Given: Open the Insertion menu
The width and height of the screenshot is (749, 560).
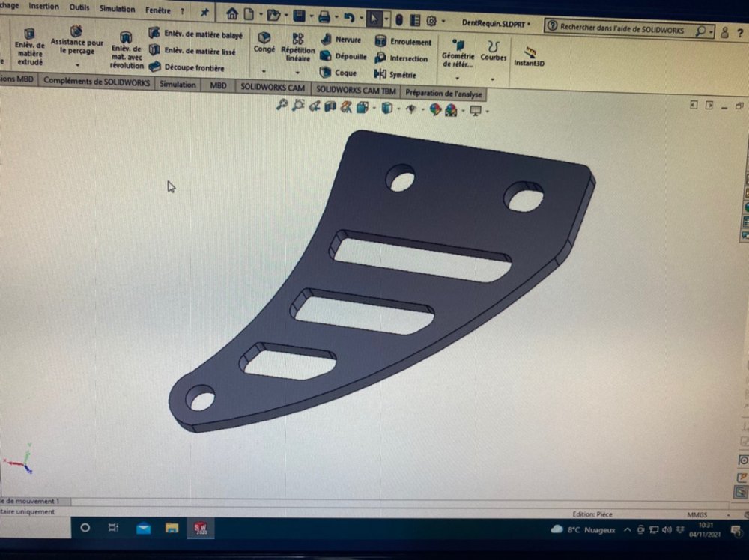Looking at the screenshot, I should tap(43, 7).
